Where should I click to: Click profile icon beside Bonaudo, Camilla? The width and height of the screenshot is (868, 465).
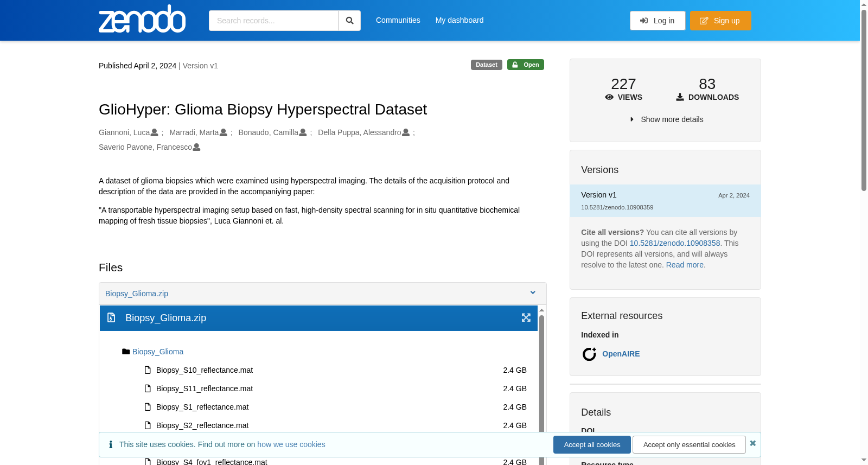(x=303, y=132)
